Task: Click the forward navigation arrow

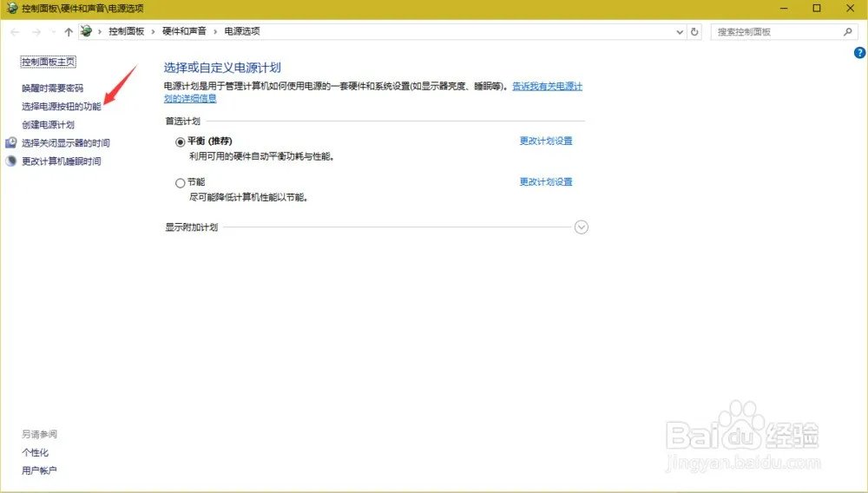Action: click(x=36, y=32)
